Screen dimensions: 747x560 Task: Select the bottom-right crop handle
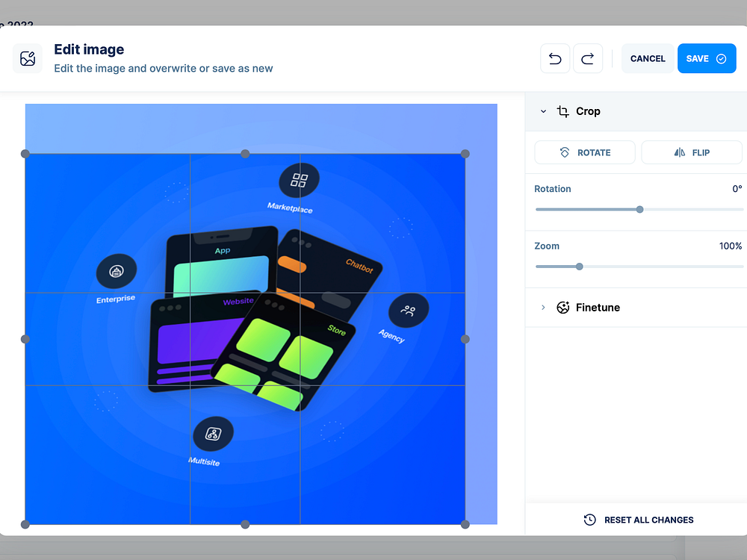465,524
